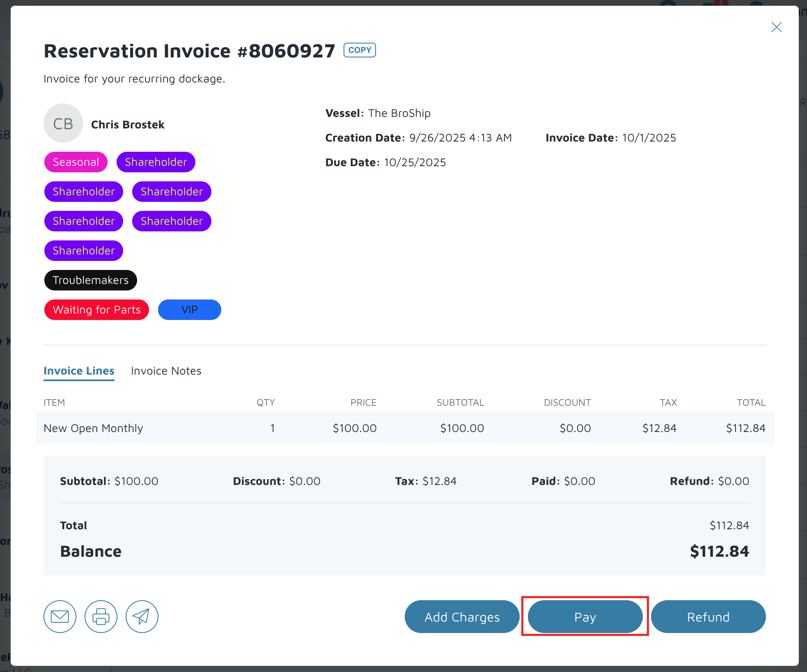Image resolution: width=807 pixels, height=672 pixels.
Task: Click the Shareholder tag beside Seasonal
Action: [x=156, y=162]
